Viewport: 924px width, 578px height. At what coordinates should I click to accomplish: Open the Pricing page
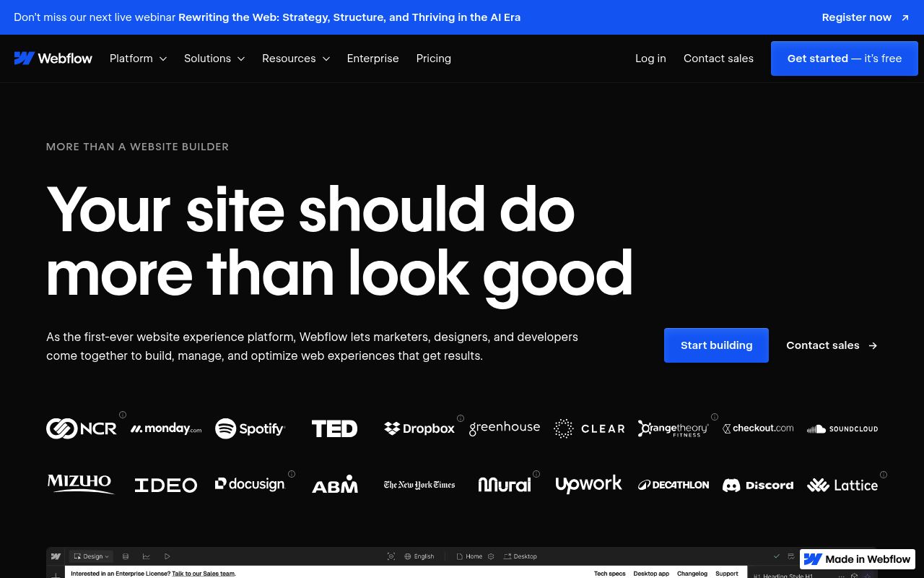click(x=434, y=59)
